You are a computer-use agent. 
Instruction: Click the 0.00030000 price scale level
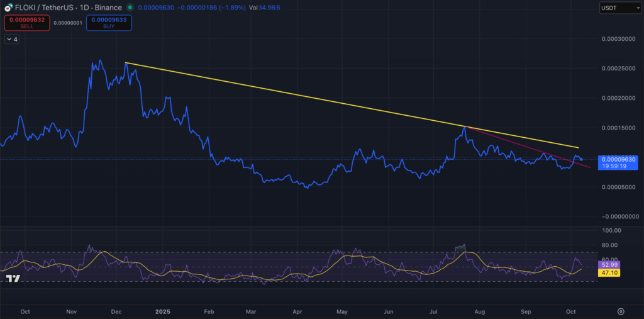pos(618,39)
